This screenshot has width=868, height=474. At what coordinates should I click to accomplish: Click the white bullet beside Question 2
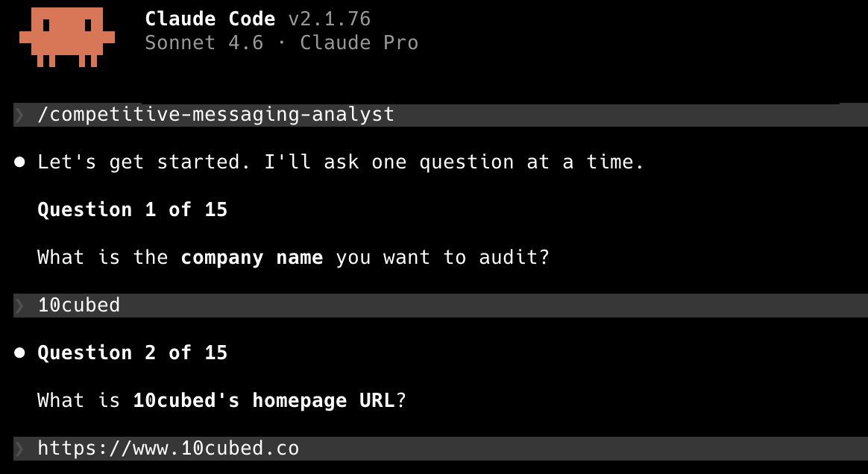click(21, 353)
